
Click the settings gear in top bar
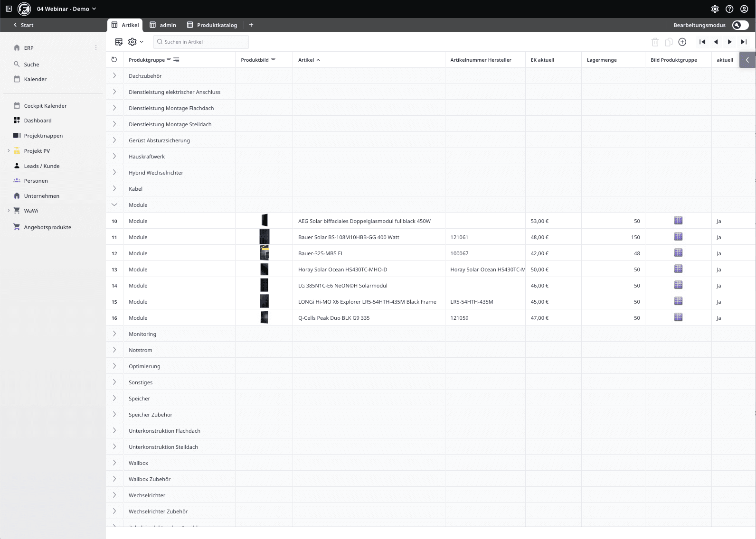[715, 9]
